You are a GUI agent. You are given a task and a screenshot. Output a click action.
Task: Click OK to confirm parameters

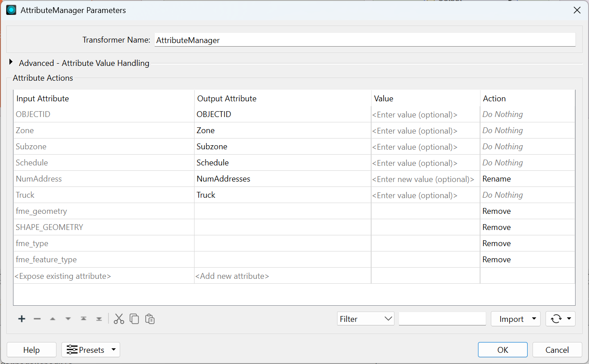tap(502, 350)
